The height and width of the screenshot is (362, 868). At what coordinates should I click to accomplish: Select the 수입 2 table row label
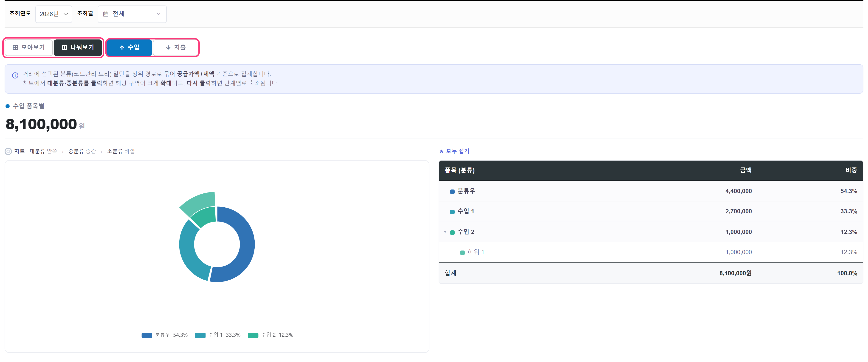click(x=466, y=232)
